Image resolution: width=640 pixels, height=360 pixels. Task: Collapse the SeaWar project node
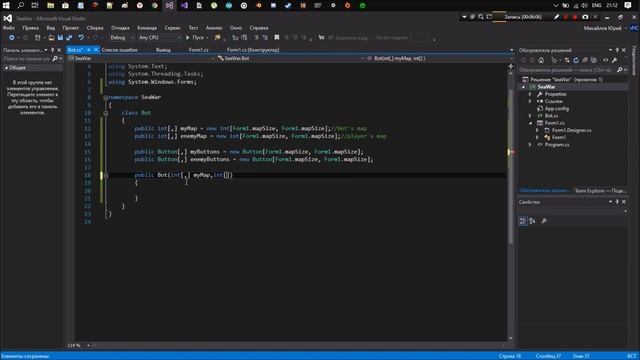point(523,87)
